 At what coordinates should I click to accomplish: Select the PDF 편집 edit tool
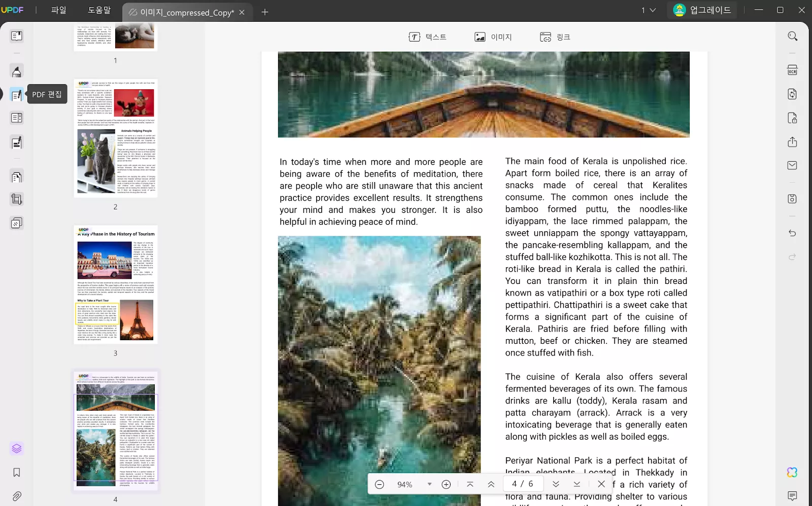coord(16,94)
